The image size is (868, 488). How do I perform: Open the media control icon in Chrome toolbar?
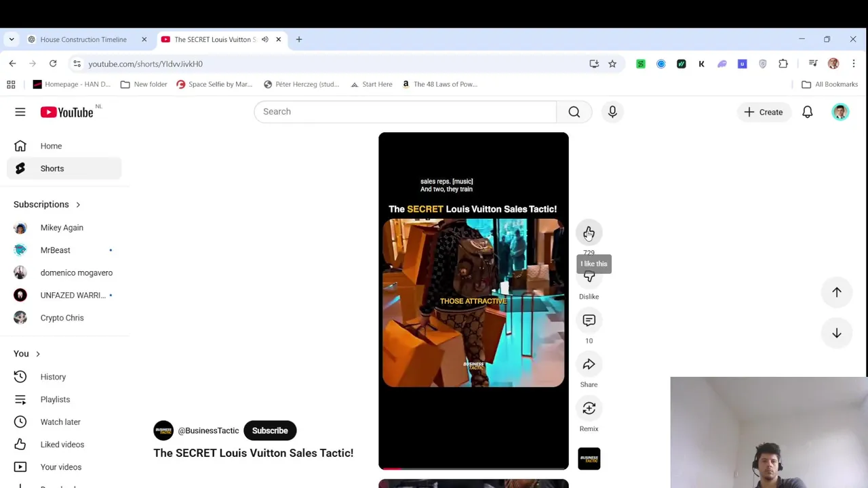813,64
